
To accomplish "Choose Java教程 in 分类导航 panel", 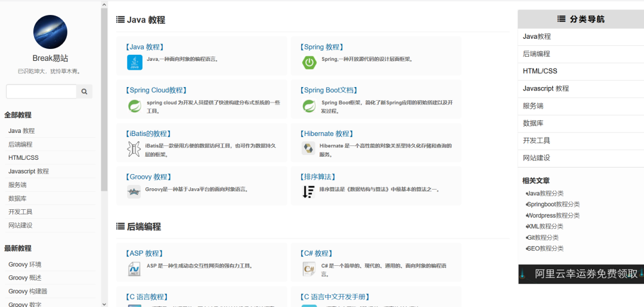I will (x=581, y=36).
